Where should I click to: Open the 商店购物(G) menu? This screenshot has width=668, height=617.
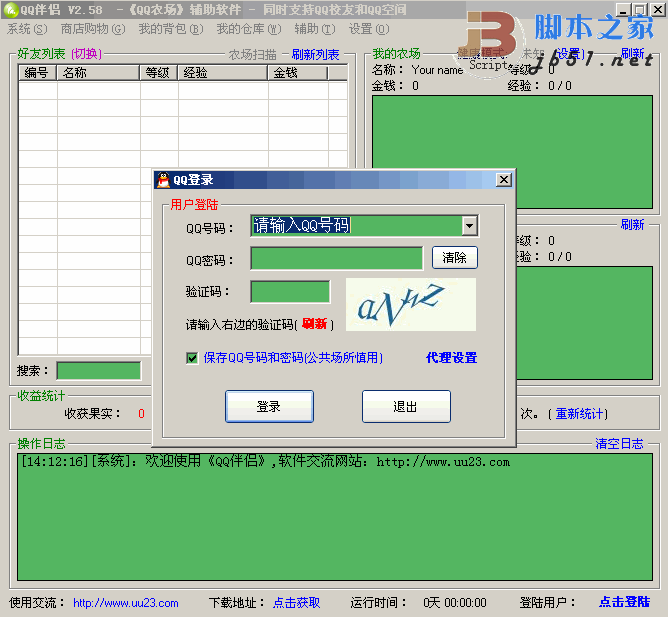click(x=93, y=29)
